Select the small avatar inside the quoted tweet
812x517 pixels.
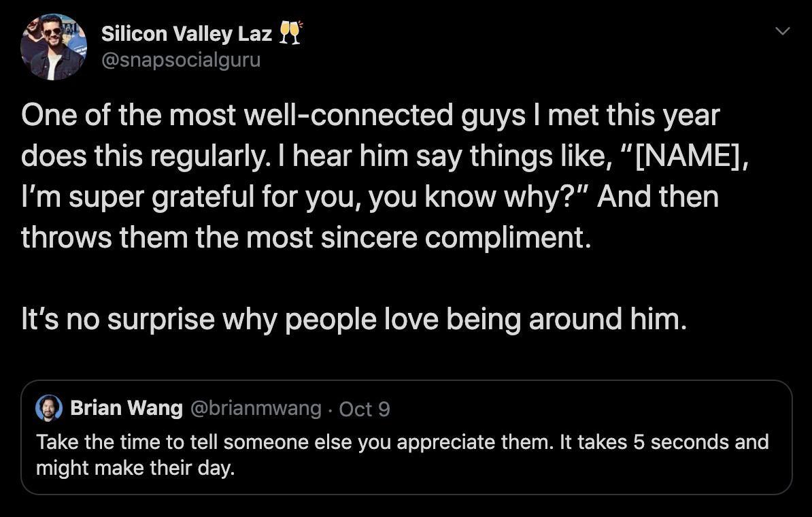coord(48,407)
